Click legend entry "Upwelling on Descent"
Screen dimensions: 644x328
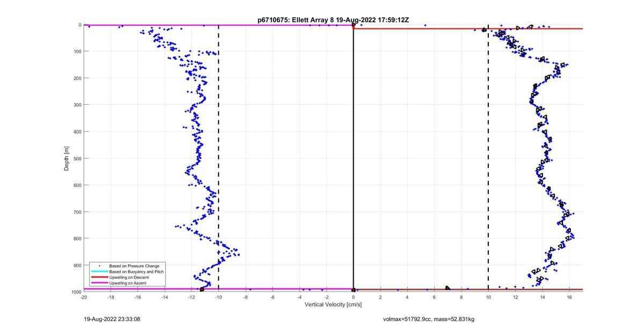[129, 277]
